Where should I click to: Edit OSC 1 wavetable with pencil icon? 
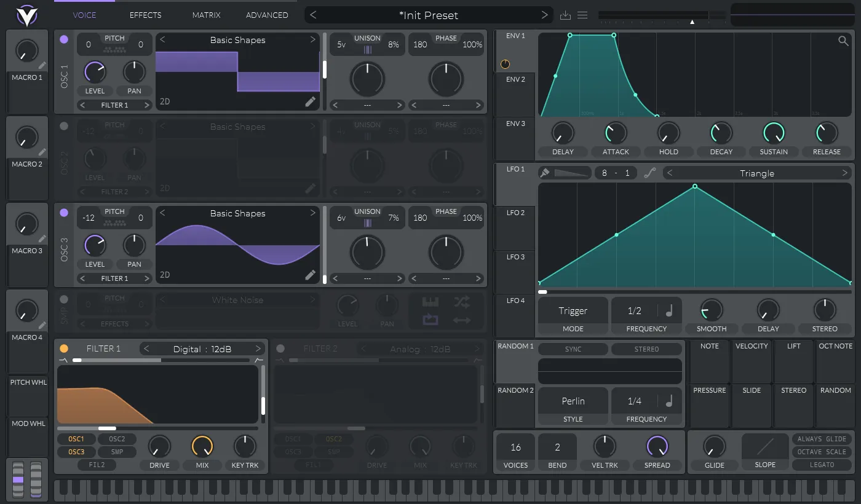pos(311,102)
